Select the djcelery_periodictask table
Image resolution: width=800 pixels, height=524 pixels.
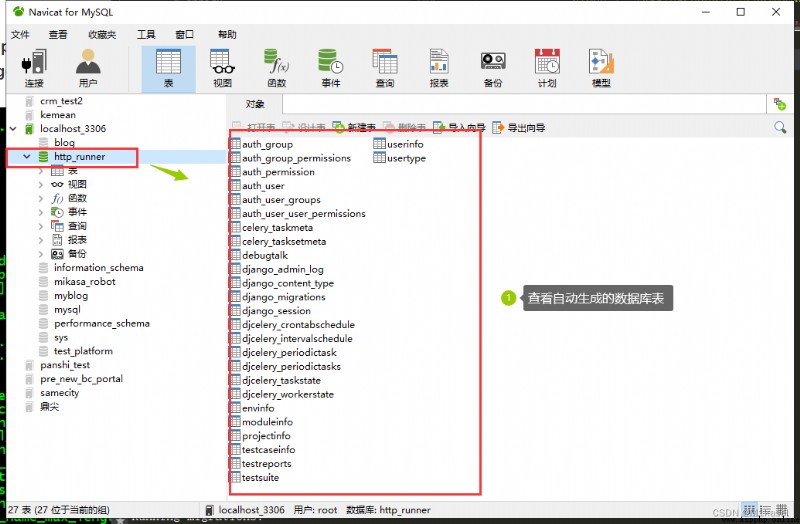(x=289, y=353)
